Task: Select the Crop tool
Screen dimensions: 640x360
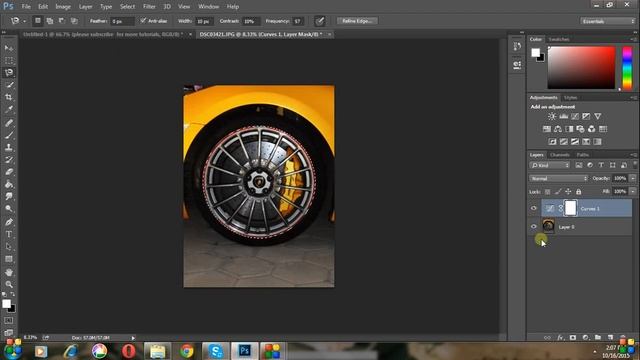Action: pos(9,97)
